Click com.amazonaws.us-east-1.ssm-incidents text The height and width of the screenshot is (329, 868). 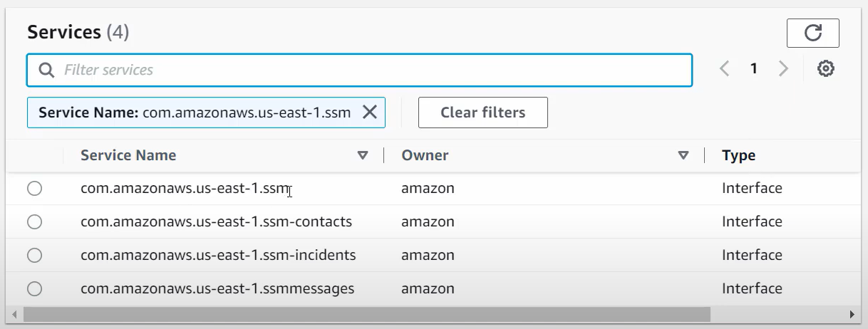(218, 255)
